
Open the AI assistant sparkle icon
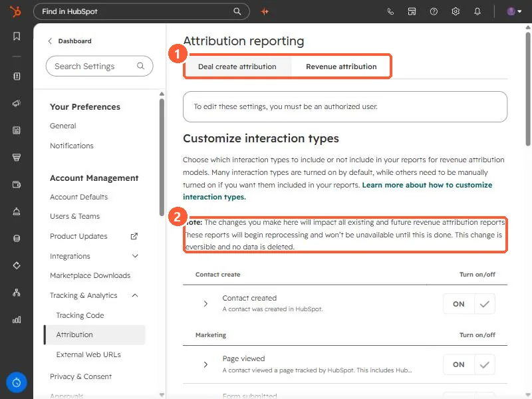click(x=265, y=11)
